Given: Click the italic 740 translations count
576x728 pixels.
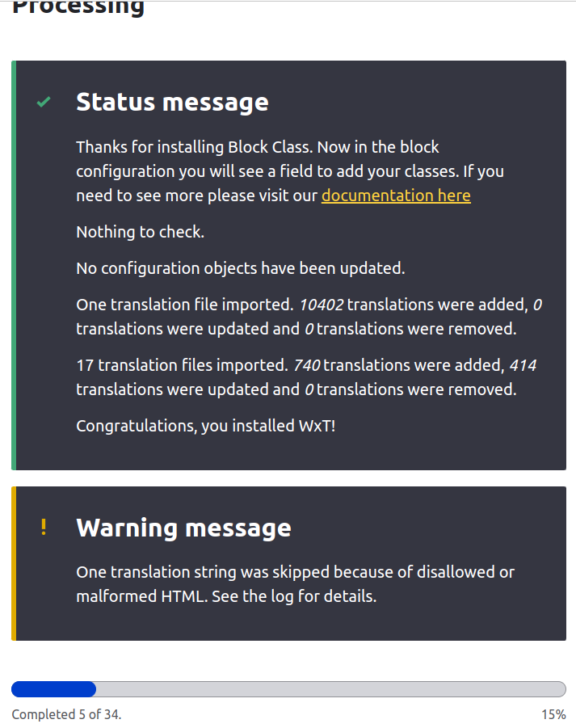Looking at the screenshot, I should coord(306,365).
